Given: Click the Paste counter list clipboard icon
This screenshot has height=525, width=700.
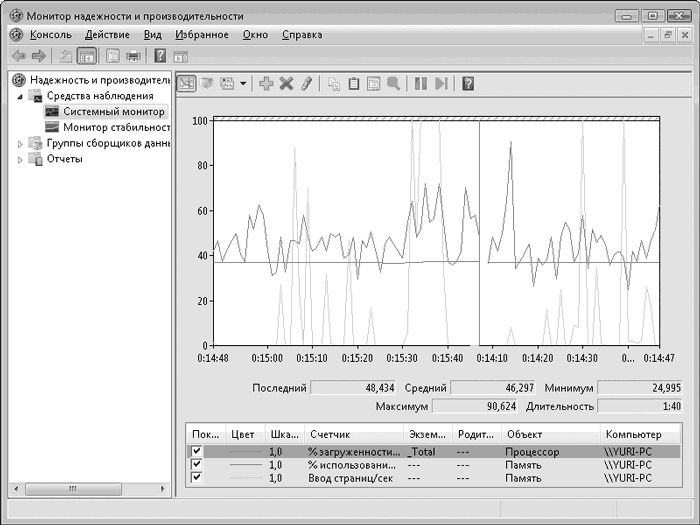Looking at the screenshot, I should click(x=353, y=84).
